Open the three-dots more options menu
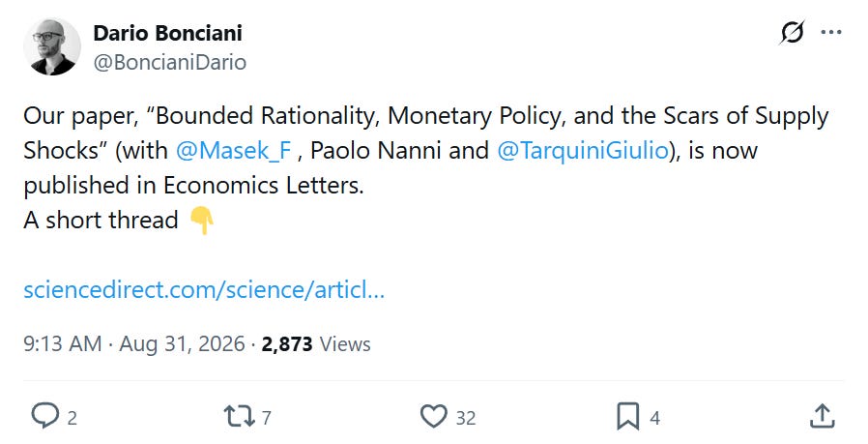Screen dimensions: 868x444 pos(831,33)
